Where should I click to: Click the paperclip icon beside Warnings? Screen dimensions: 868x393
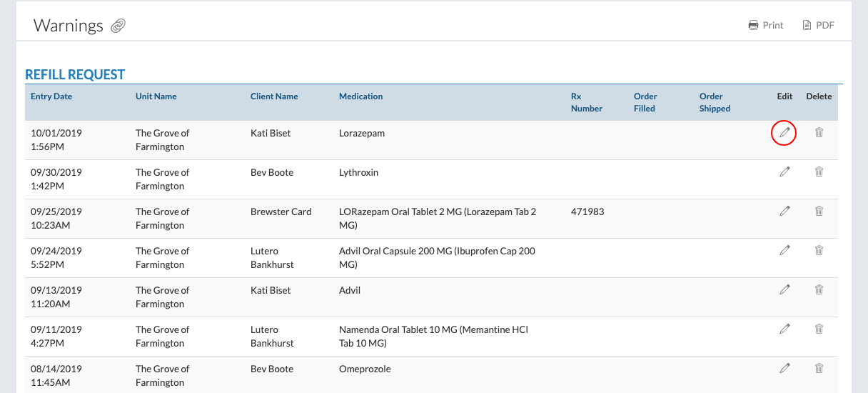click(x=118, y=26)
